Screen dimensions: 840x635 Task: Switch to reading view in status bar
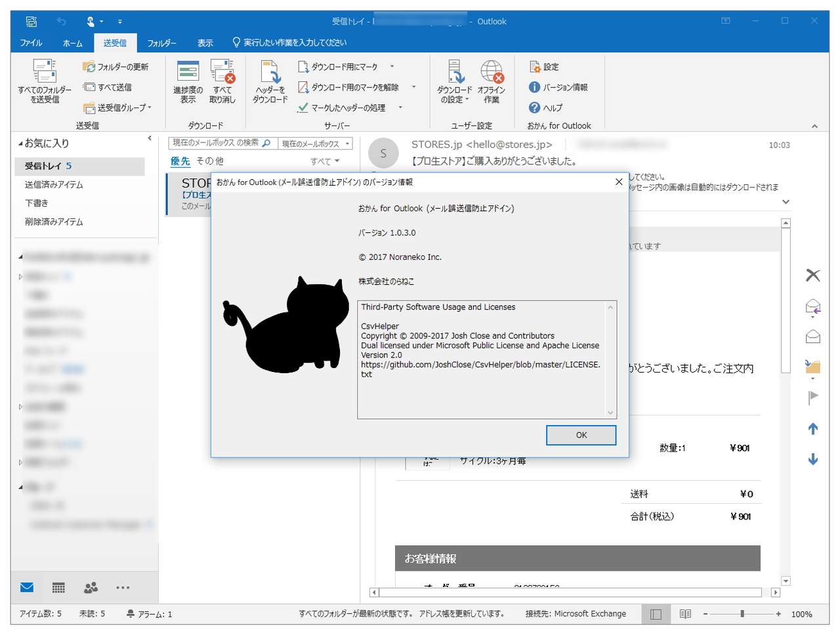(685, 613)
